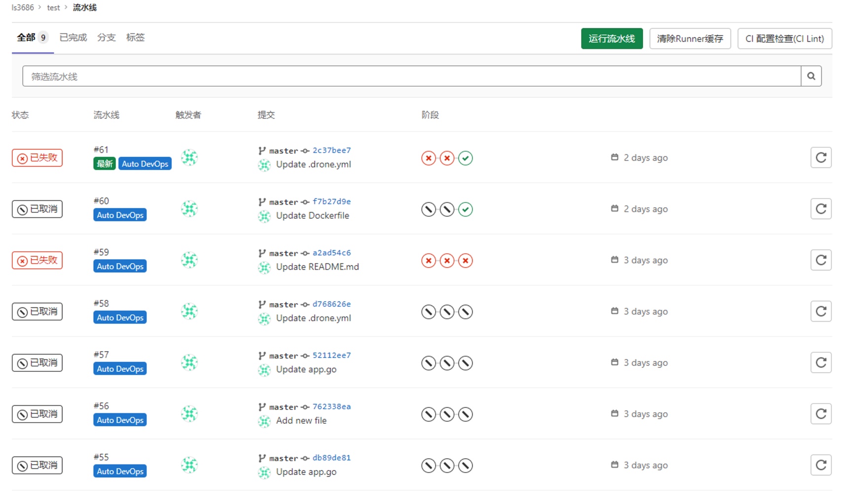Retry pipeline #56 with refresh icon

tap(821, 414)
